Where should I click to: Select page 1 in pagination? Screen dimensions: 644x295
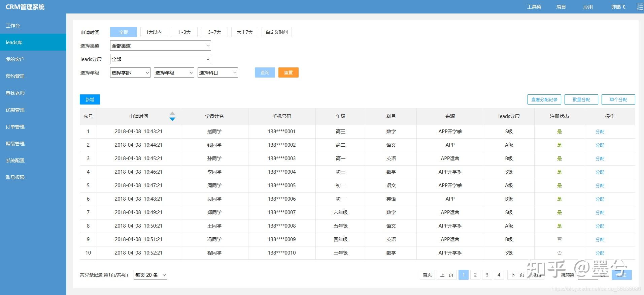pyautogui.click(x=464, y=275)
